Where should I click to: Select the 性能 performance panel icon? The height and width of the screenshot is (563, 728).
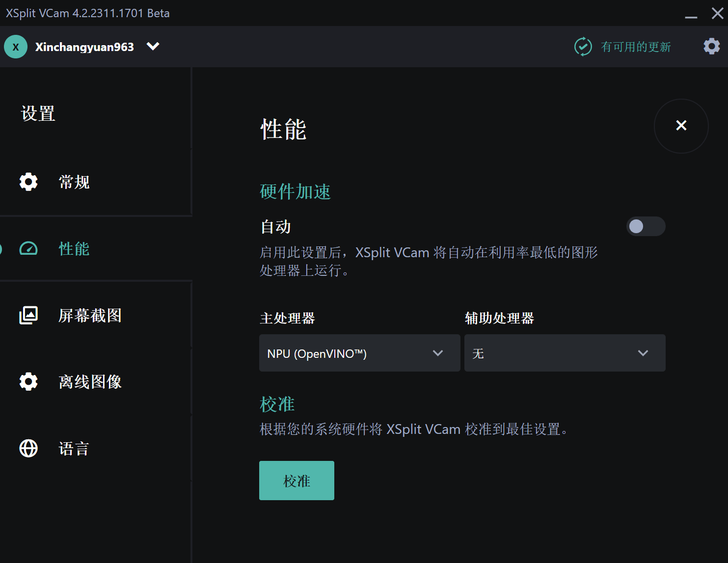tap(28, 249)
